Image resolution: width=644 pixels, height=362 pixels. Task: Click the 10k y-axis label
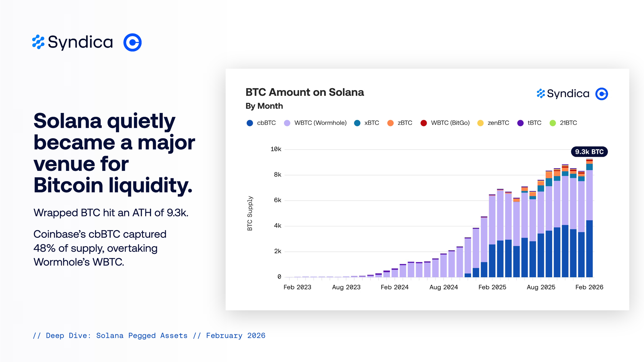pyautogui.click(x=276, y=149)
